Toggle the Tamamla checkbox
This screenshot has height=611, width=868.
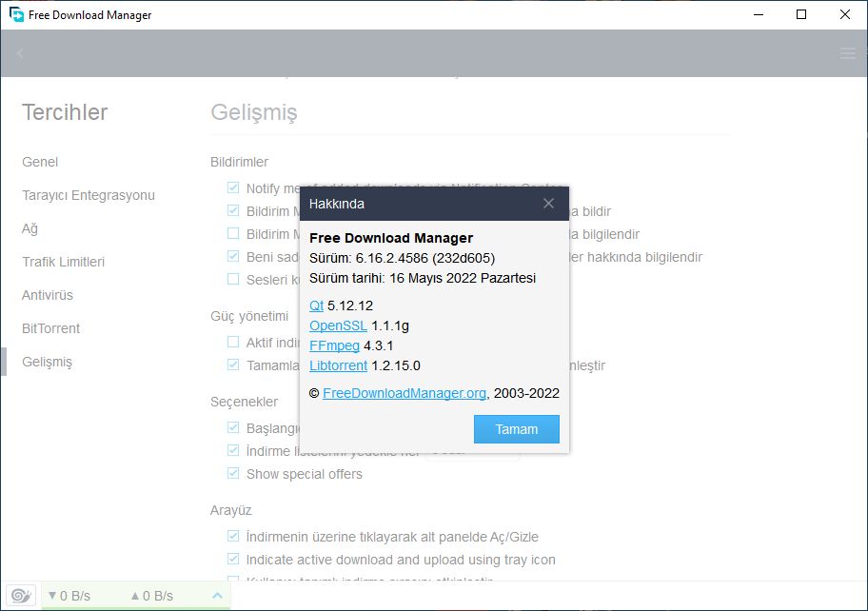click(233, 365)
